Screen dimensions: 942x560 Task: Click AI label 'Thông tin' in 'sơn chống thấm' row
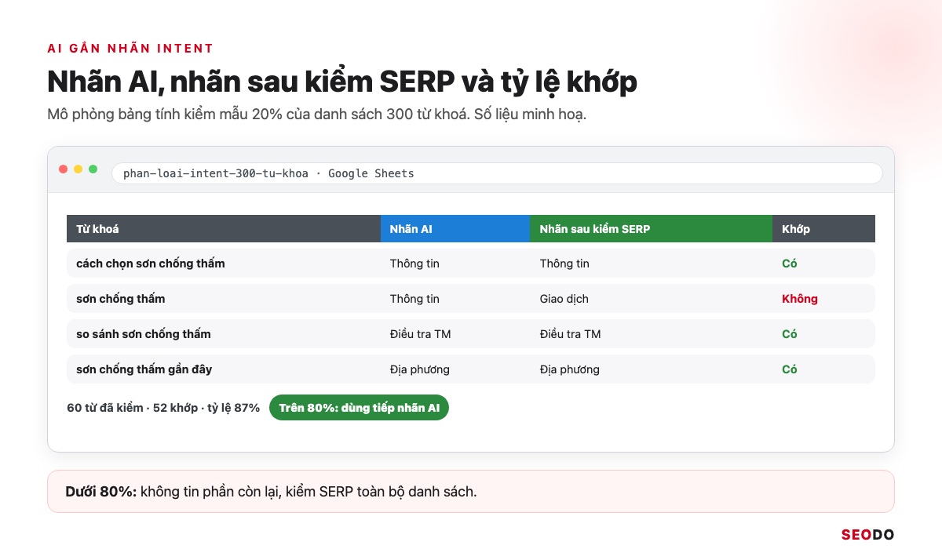[x=414, y=299]
